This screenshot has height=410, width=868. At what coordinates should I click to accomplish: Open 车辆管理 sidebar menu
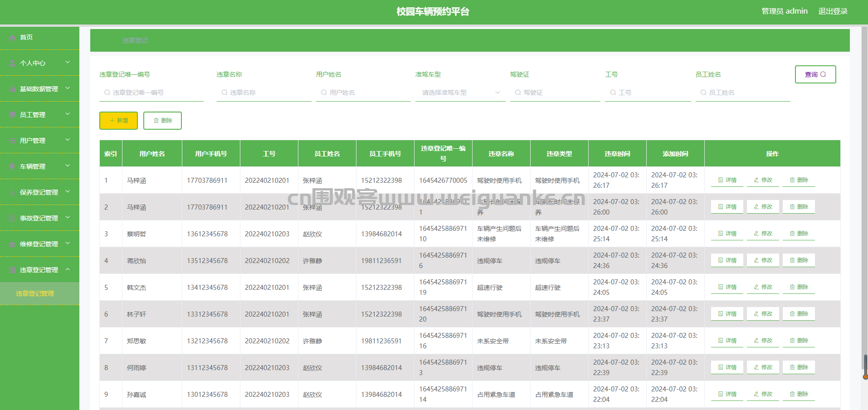point(39,166)
